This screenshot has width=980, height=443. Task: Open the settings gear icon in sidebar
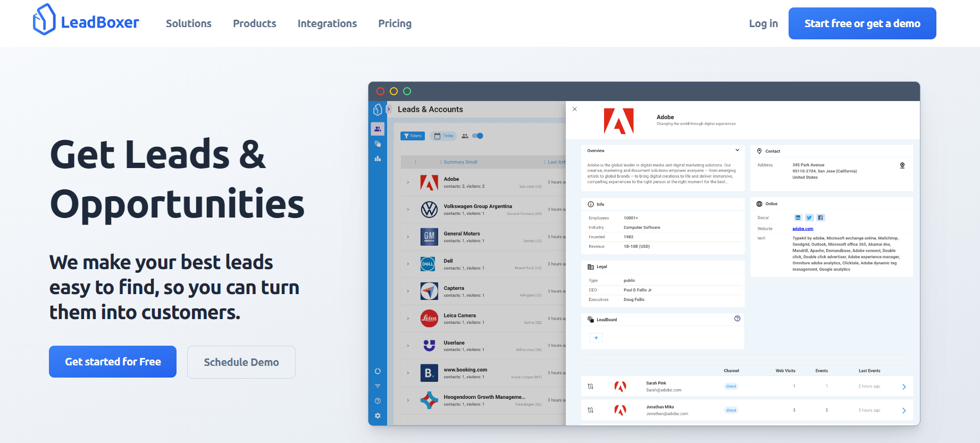[x=378, y=416]
